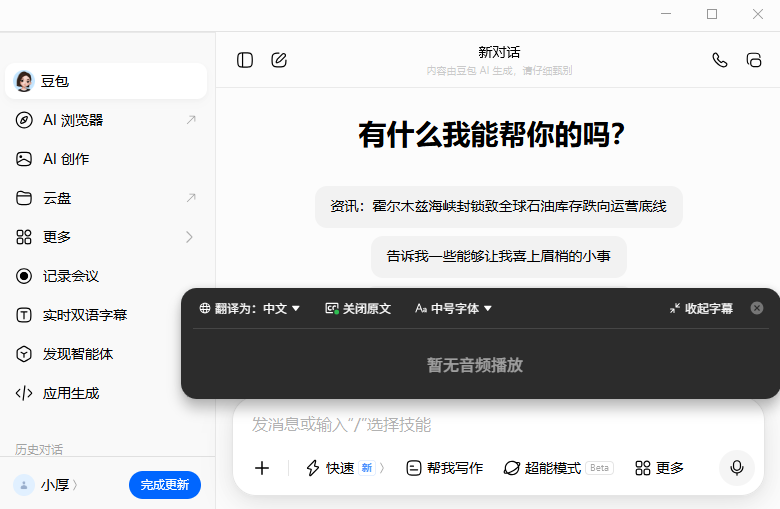The image size is (780, 509).
Task: Open 更多 skills in the input toolbar
Action: tap(660, 468)
